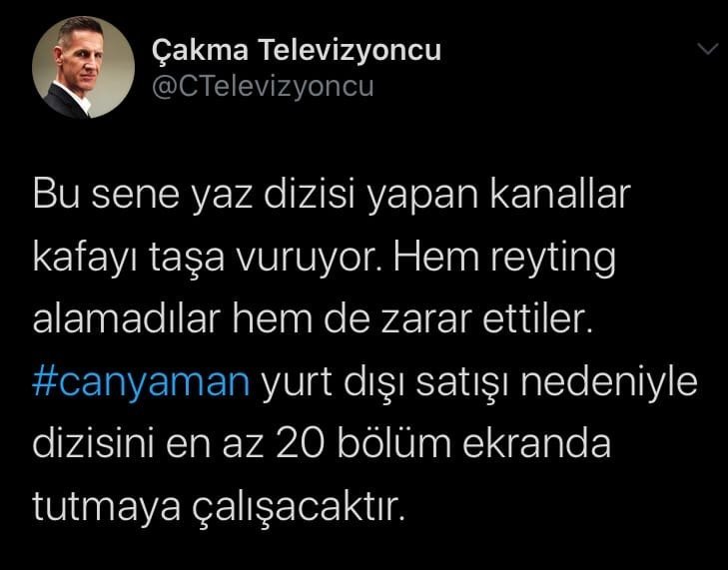
Task: Click the last line 'tutmaya çalışacaktır.'
Action: pyautogui.click(x=219, y=508)
